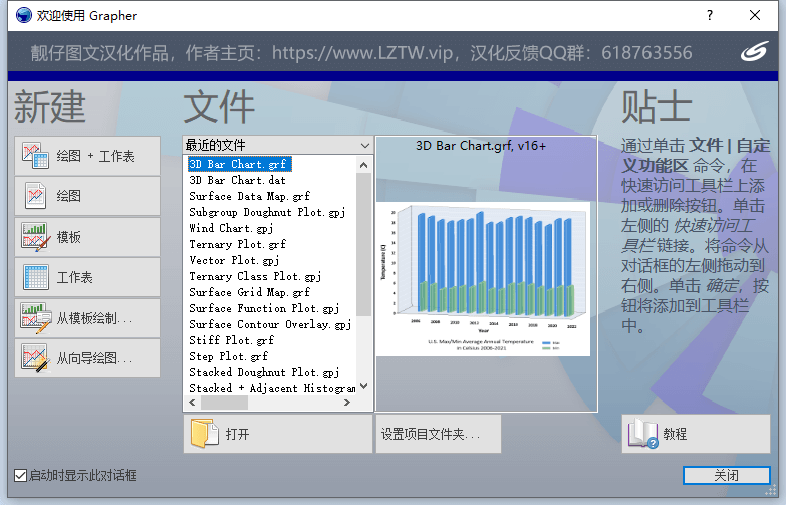This screenshot has width=786, height=505.
Task: Open the 模板 template option
Action: [88, 237]
